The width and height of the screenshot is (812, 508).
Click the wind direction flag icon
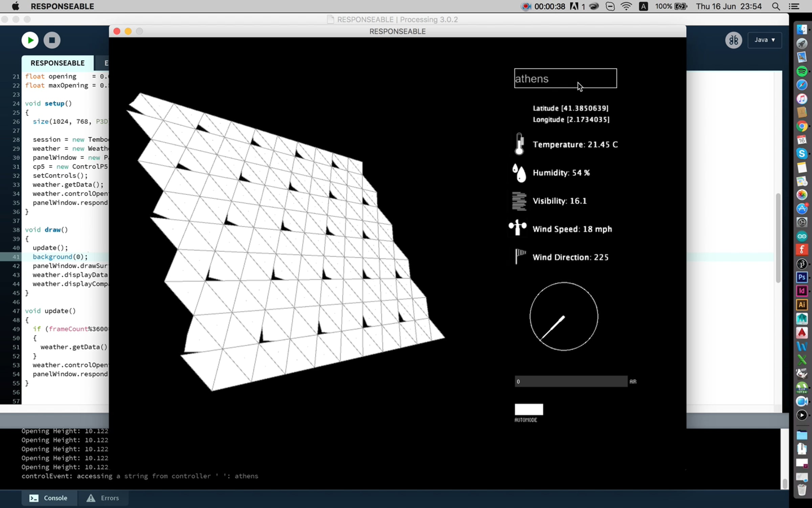tap(520, 256)
